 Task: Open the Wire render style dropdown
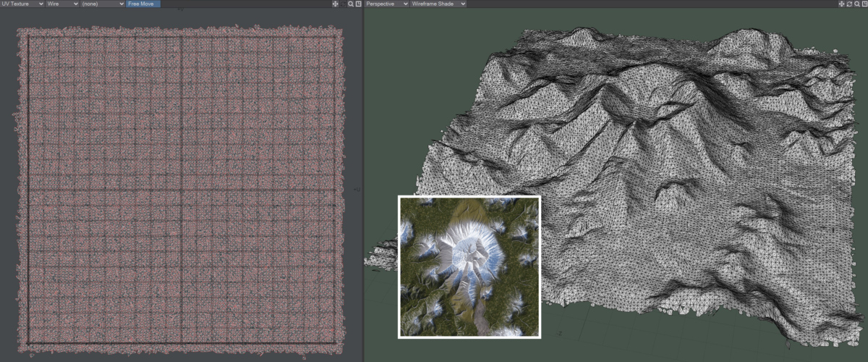pyautogui.click(x=62, y=4)
